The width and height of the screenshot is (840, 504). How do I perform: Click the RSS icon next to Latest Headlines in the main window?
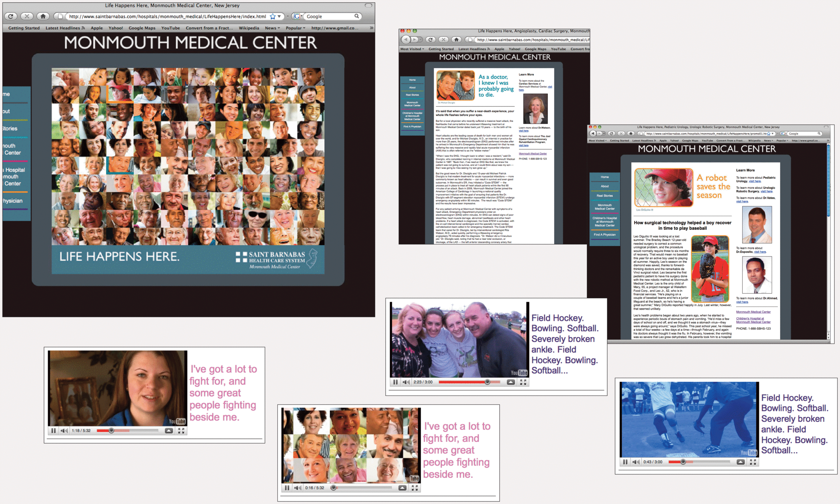(83, 28)
